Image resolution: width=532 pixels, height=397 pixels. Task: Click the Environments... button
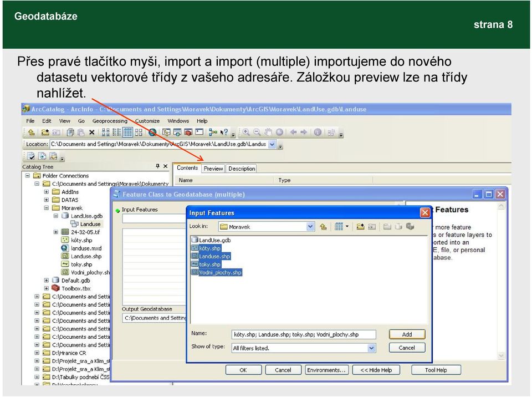pos(326,370)
